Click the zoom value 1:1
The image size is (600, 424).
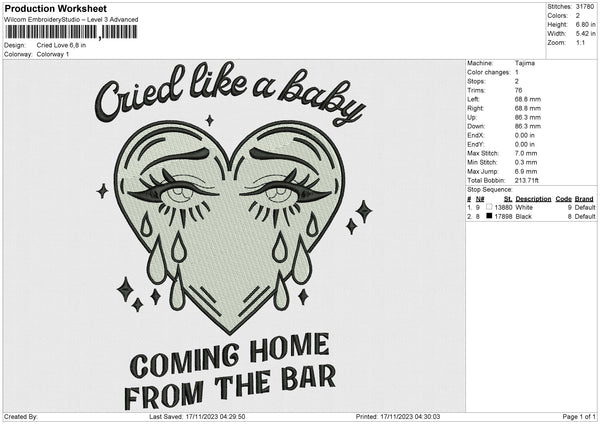coord(580,43)
